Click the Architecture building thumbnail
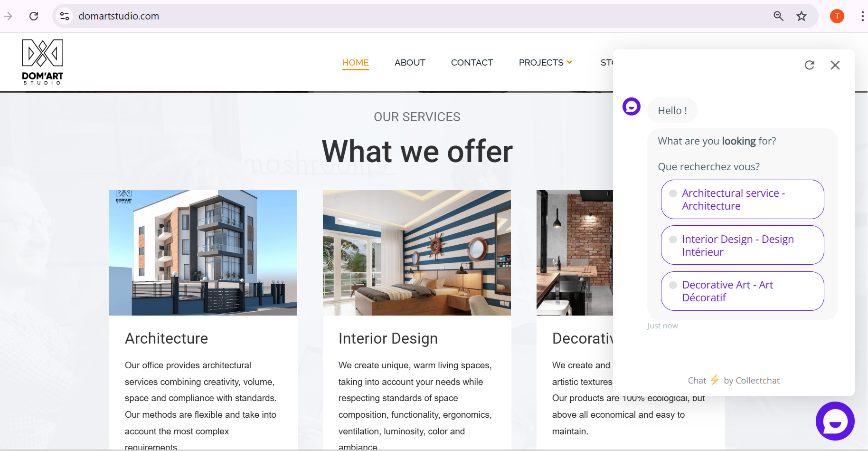This screenshot has width=868, height=451. pyautogui.click(x=203, y=253)
